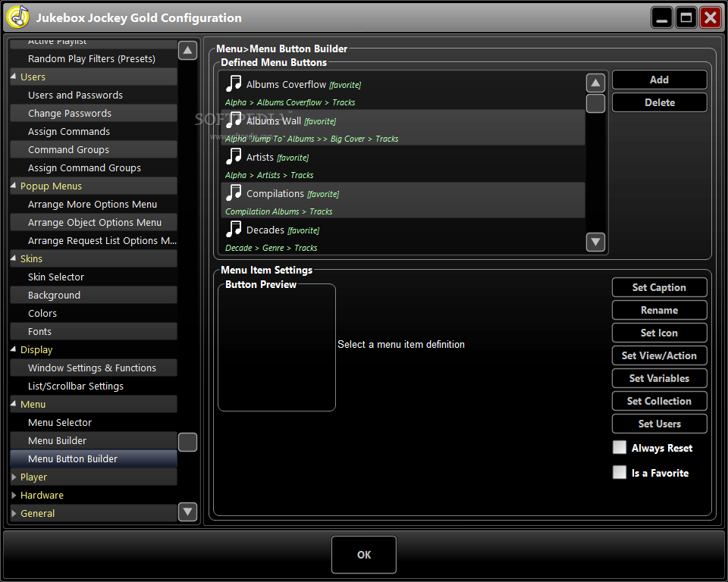
Task: Select Window Settings & Functions
Action: (x=93, y=368)
